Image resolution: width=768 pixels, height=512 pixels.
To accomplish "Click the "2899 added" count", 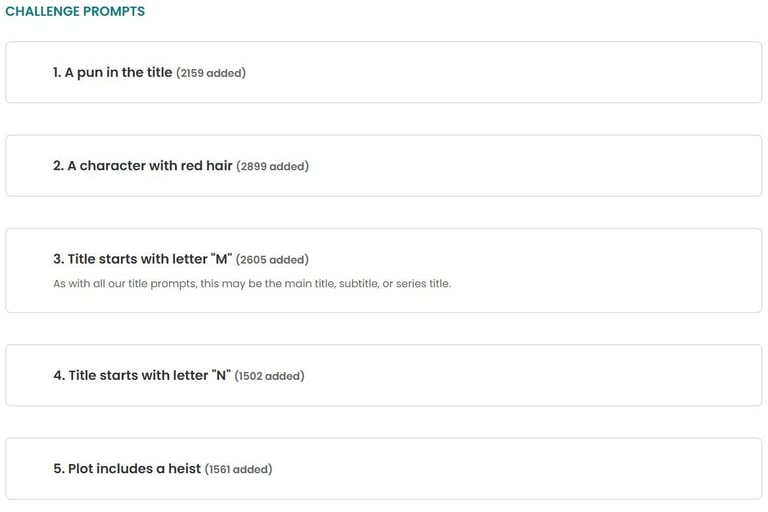I will pos(272,166).
